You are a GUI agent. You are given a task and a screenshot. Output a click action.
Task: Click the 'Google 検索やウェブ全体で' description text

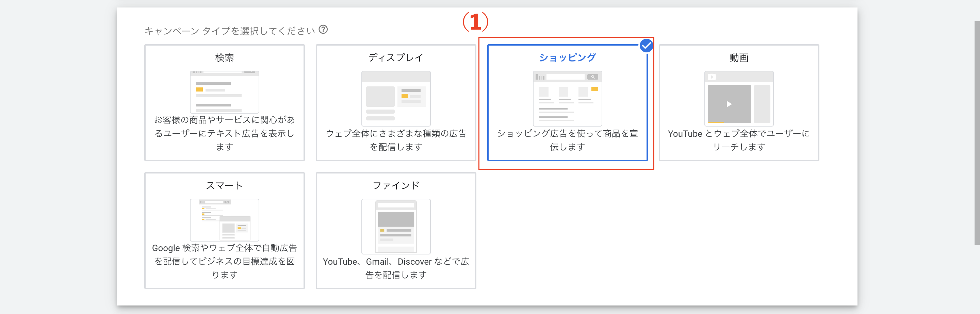(x=224, y=261)
